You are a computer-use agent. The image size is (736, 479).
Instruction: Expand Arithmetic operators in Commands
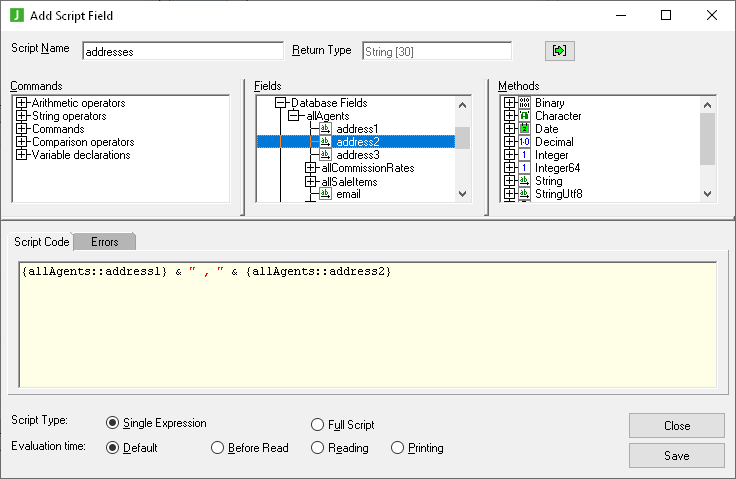[x=22, y=103]
